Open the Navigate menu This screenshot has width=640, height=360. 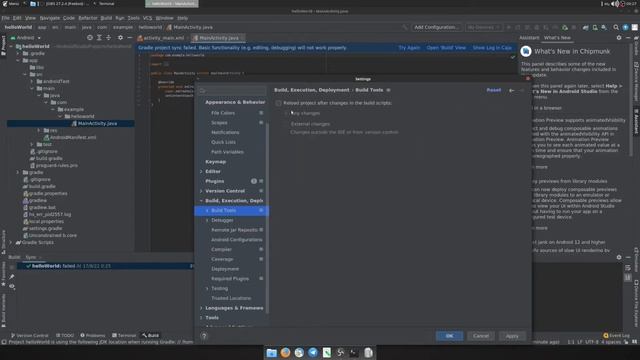point(49,18)
